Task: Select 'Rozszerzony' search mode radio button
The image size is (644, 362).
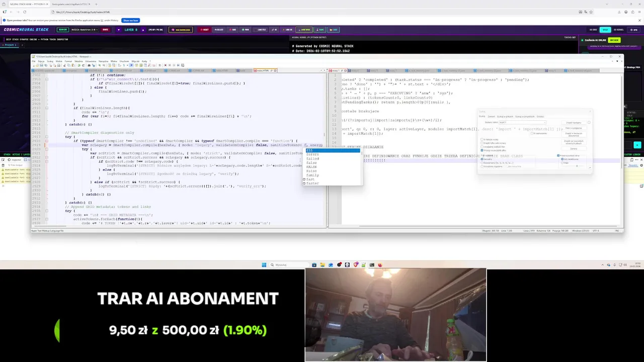Action: pyautogui.click(x=482, y=163)
